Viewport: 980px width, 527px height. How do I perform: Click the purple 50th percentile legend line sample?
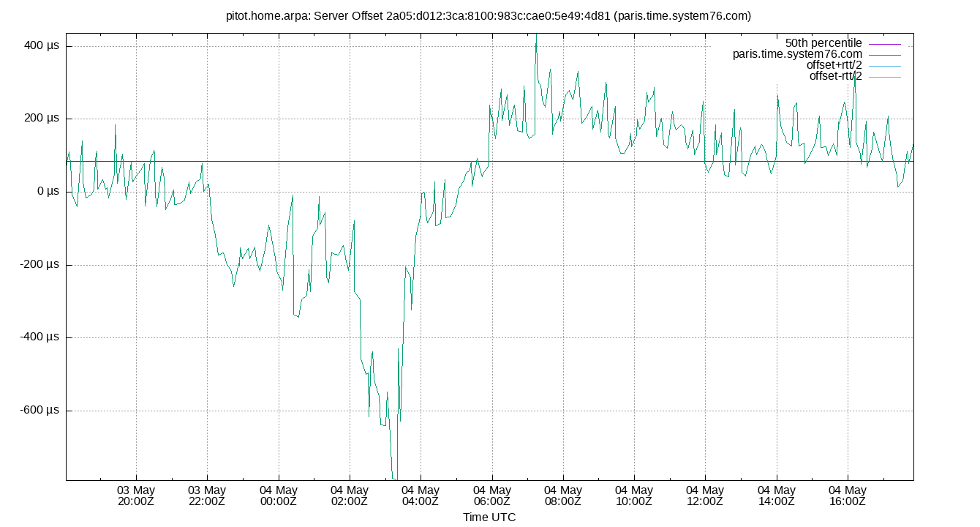(x=885, y=44)
